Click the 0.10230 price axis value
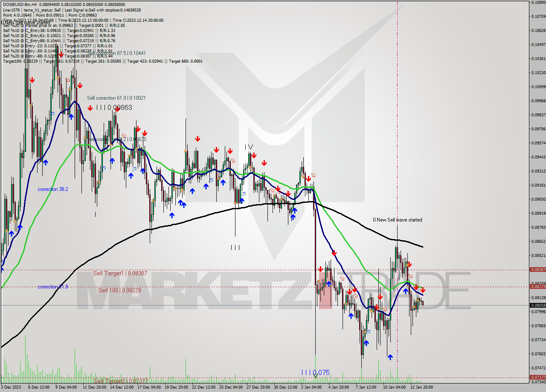The image size is (546, 392). point(538,72)
